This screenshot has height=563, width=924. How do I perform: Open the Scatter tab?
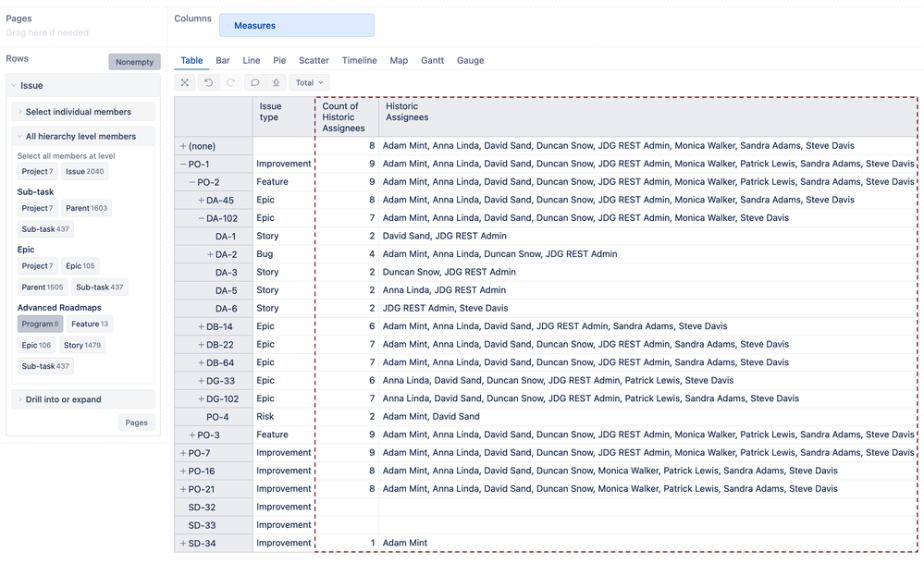[x=314, y=60]
